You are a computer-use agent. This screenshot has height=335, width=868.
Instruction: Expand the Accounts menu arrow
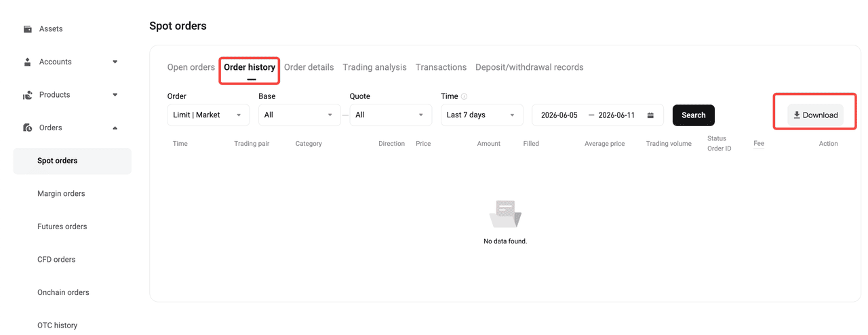[115, 62]
